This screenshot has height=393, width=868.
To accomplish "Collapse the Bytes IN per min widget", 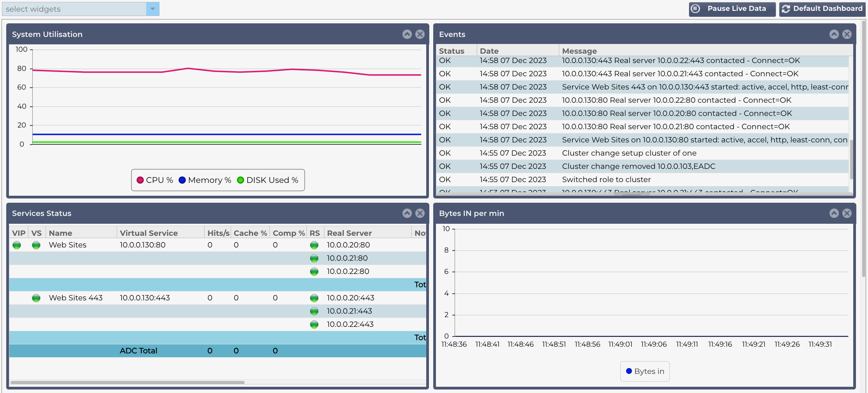I will [834, 213].
